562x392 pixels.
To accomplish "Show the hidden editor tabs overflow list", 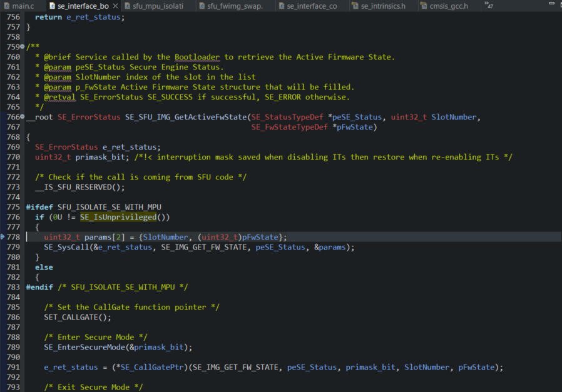I will point(489,4).
